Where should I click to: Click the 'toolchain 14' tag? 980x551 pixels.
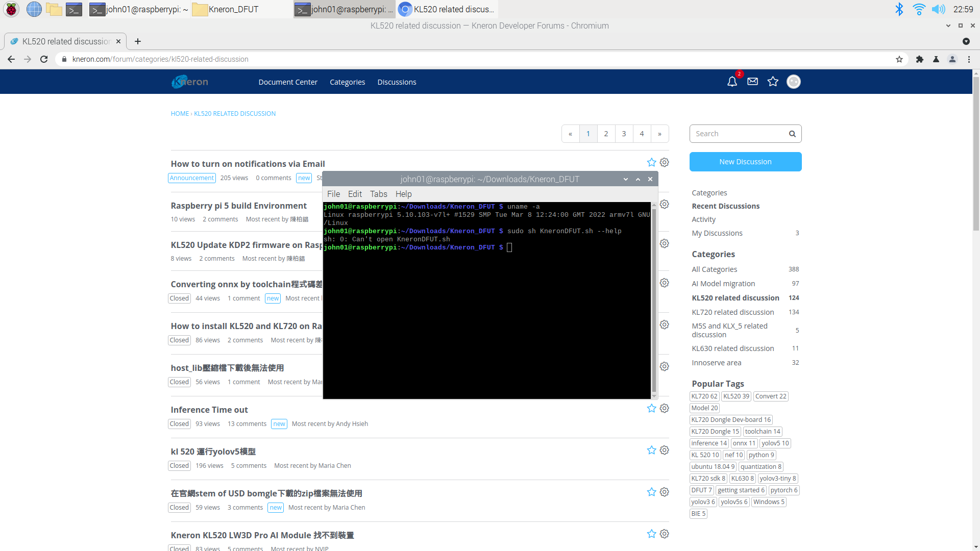tap(763, 432)
